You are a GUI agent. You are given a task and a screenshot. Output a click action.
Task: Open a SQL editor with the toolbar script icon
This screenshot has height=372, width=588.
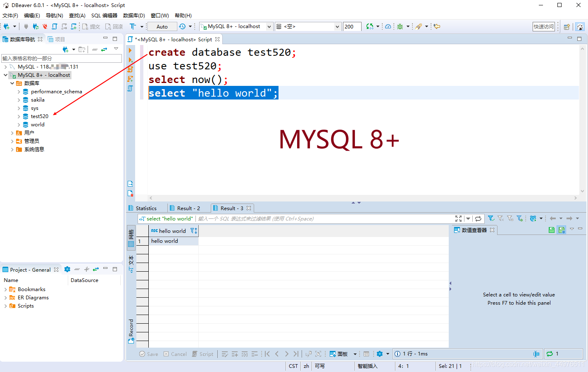(x=54, y=26)
